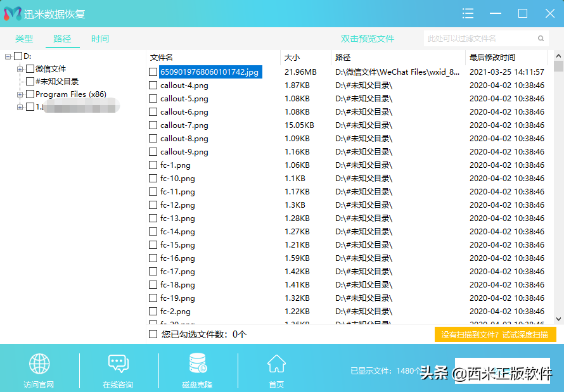This screenshot has width=564, height=392.
Task: Minimize the window using title bar icon
Action: pyautogui.click(x=496, y=13)
